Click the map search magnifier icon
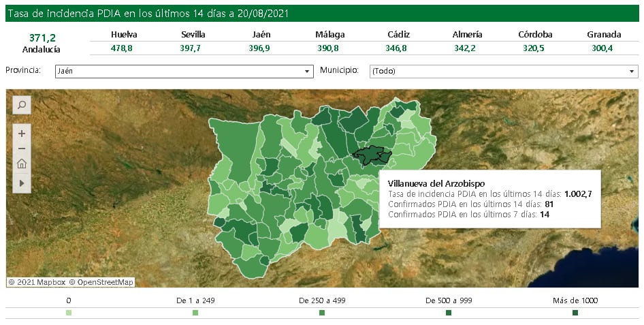 point(22,105)
